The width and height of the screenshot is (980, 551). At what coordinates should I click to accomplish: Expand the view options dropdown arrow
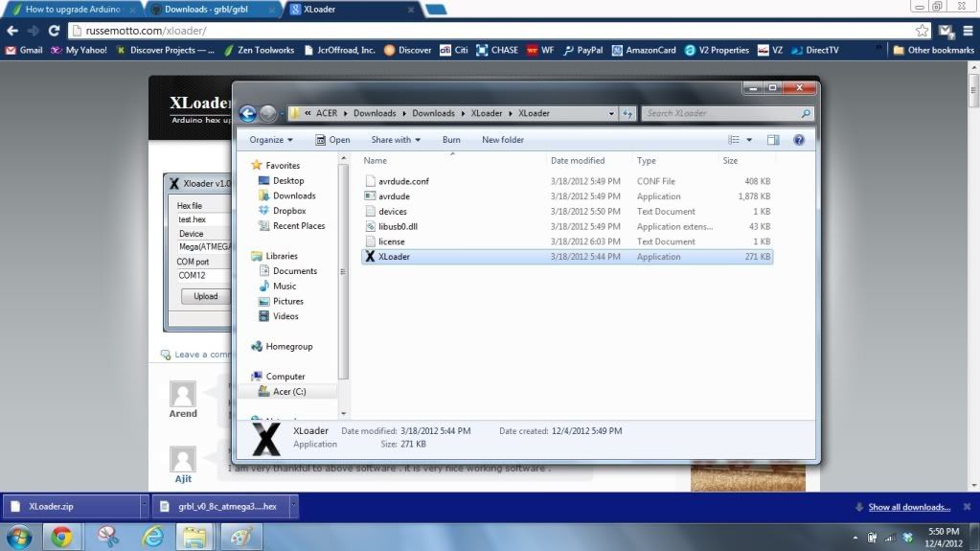749,140
